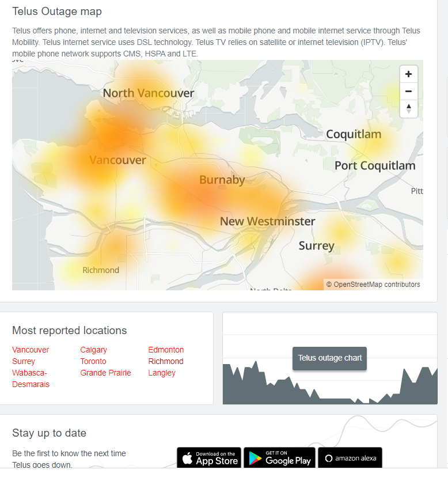Open the App Store download badge
This screenshot has height=481, width=448.
[x=209, y=458]
